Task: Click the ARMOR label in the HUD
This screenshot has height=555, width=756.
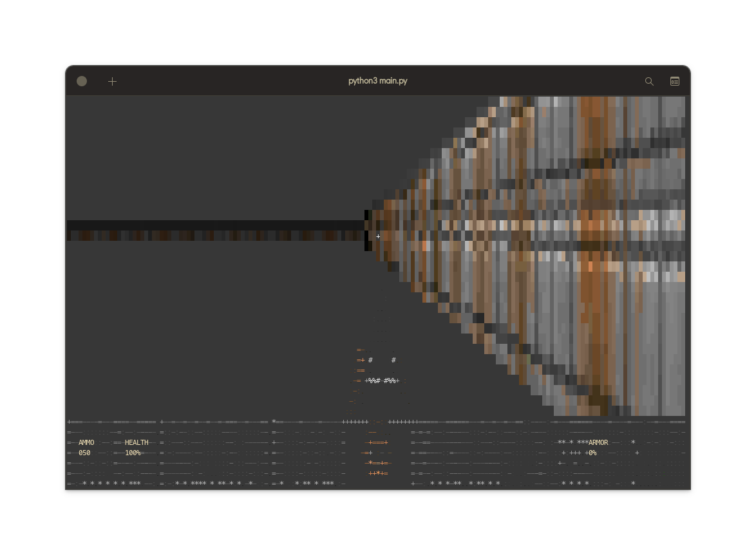Action: tap(598, 443)
